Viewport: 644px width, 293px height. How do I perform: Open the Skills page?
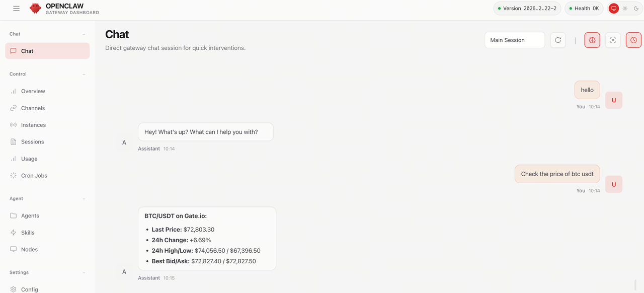click(28, 233)
